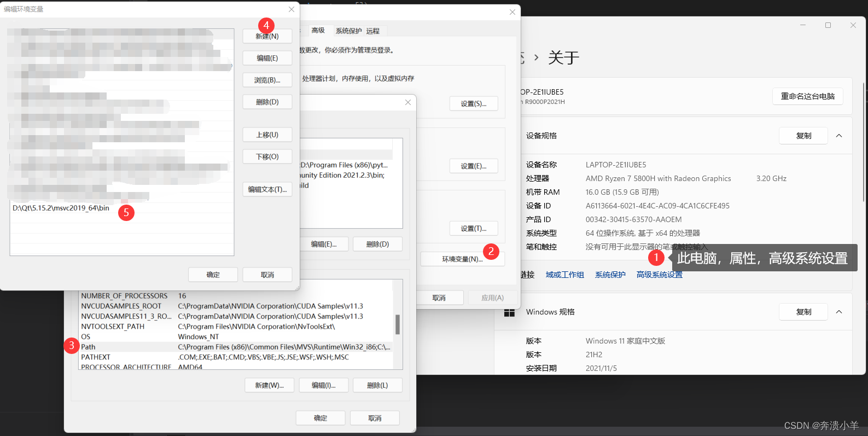
Task: Cancel the edit variable dialog with 取消
Action: [x=267, y=275]
